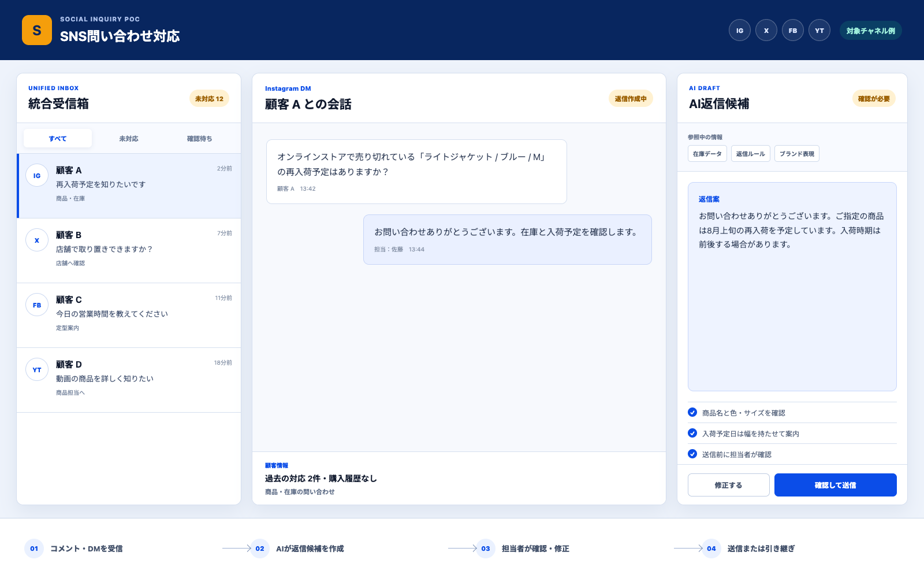
Task: Click step 04 送信または引き継ぎ
Action: (x=749, y=549)
